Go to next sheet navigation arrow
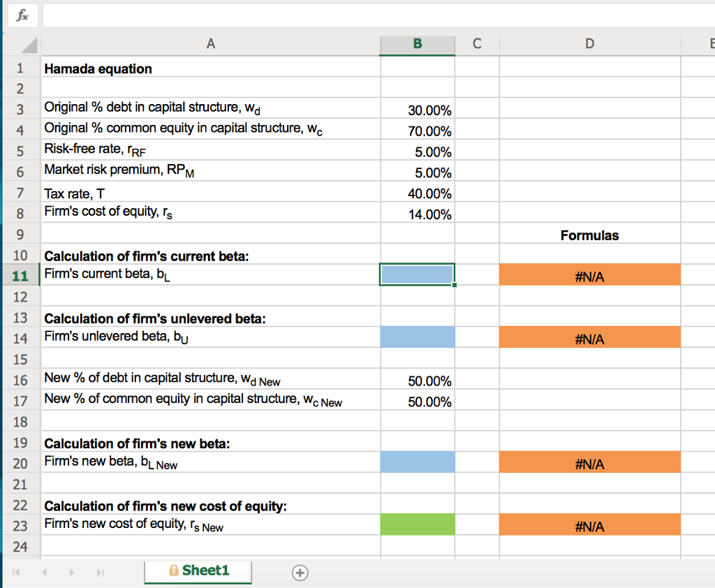Viewport: 715px width, 588px height. [72, 573]
